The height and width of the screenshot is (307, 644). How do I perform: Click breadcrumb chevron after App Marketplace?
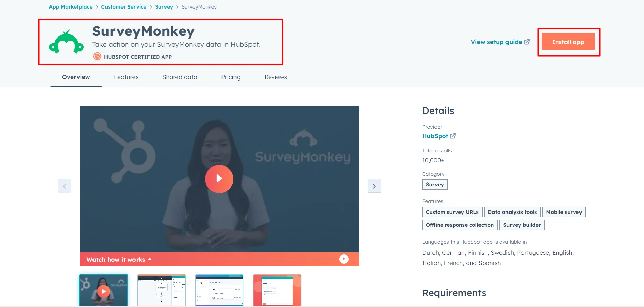[x=97, y=7]
